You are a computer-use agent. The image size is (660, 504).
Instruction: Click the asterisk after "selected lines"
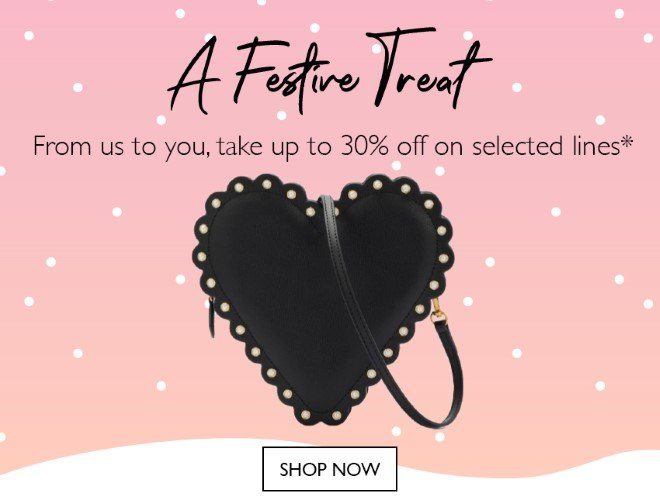pos(627,142)
